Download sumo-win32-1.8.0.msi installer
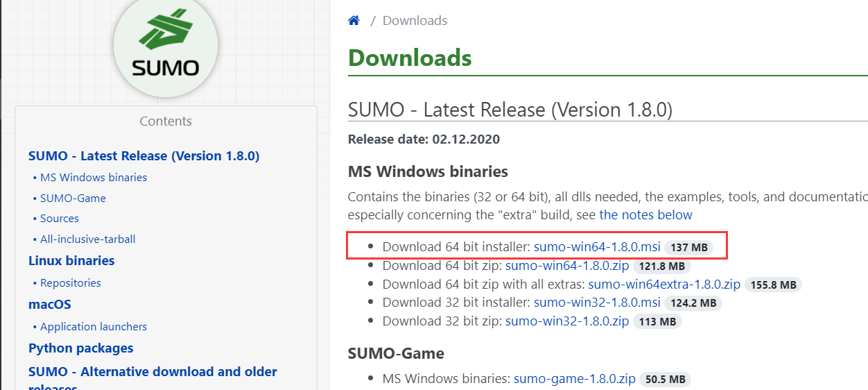This screenshot has height=390, width=868. (597, 303)
